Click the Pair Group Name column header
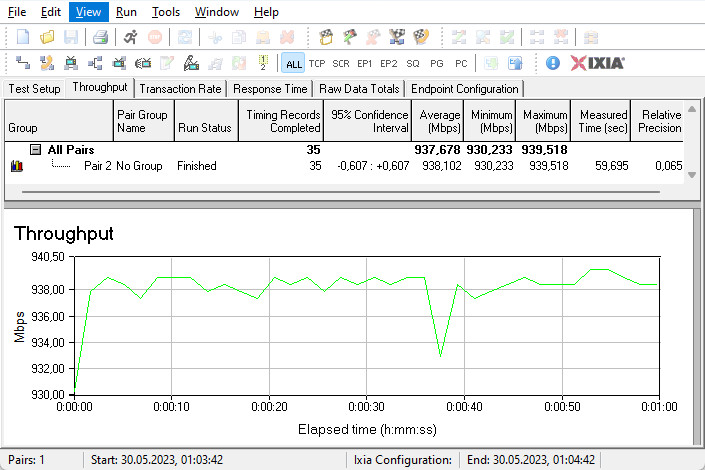This screenshot has width=705, height=470. (144, 121)
